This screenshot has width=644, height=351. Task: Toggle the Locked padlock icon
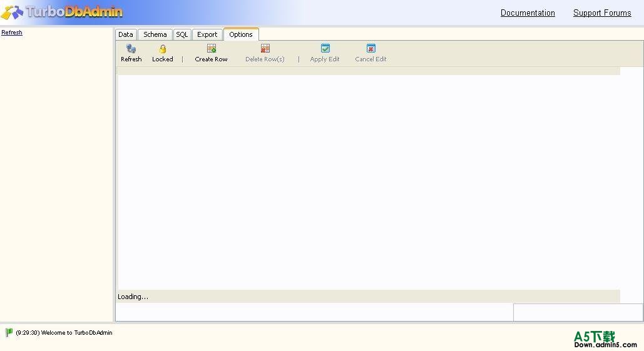click(x=162, y=49)
